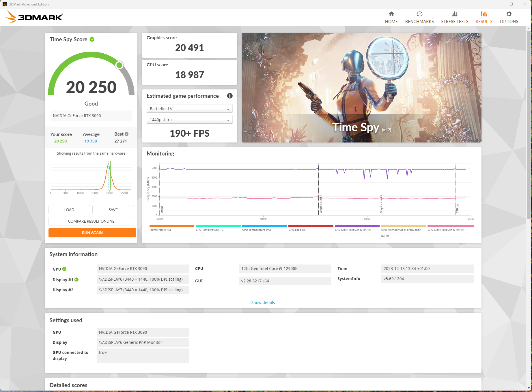Viewport: 532px width, 392px height.
Task: Toggle GPU Load (%) legend in Monitoring
Action: 311,228
